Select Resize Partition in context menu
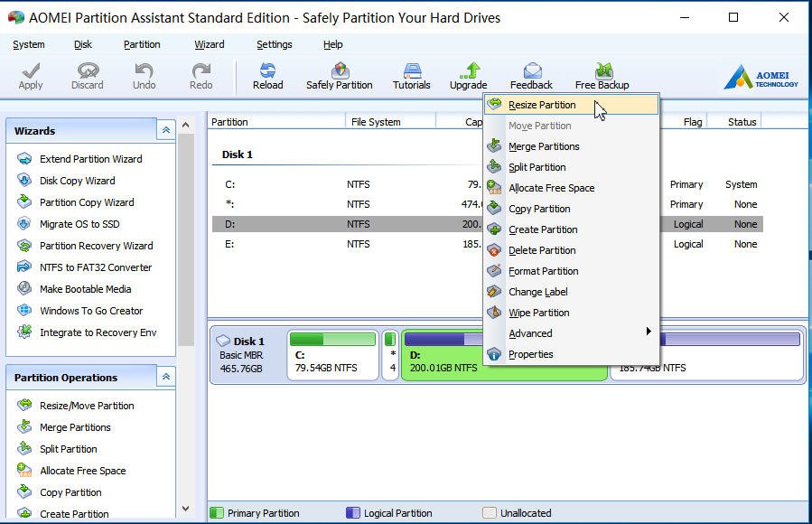The height and width of the screenshot is (524, 812). click(x=572, y=105)
